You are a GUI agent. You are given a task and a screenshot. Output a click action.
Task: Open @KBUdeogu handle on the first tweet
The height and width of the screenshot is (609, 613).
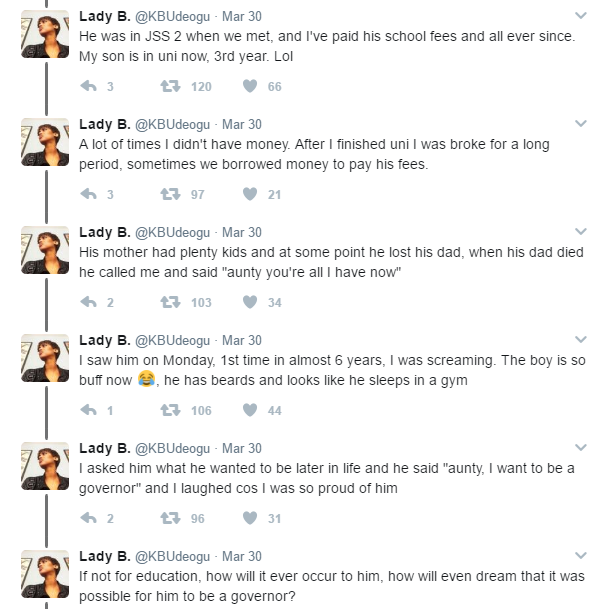172,16
